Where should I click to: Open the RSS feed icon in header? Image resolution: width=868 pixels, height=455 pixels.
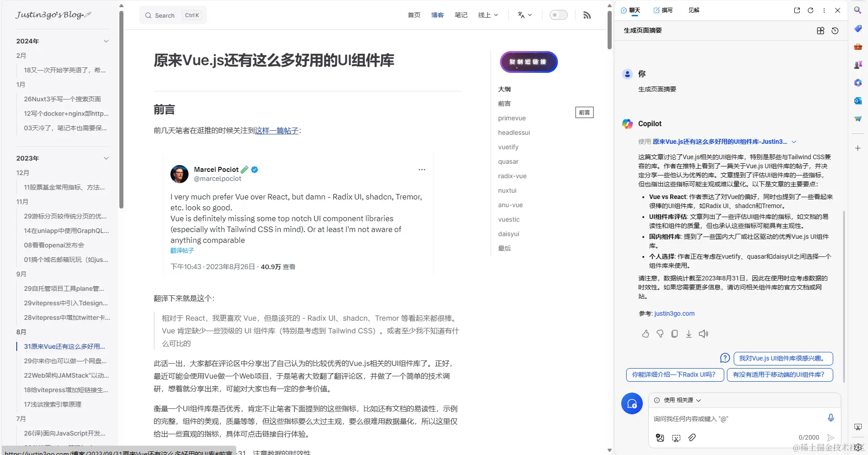coord(587,15)
